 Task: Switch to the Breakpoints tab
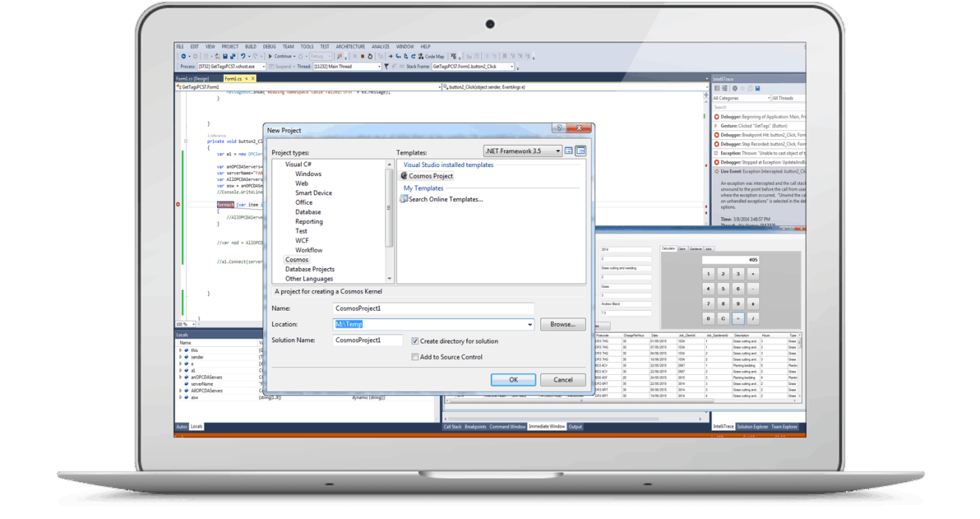pos(475,426)
